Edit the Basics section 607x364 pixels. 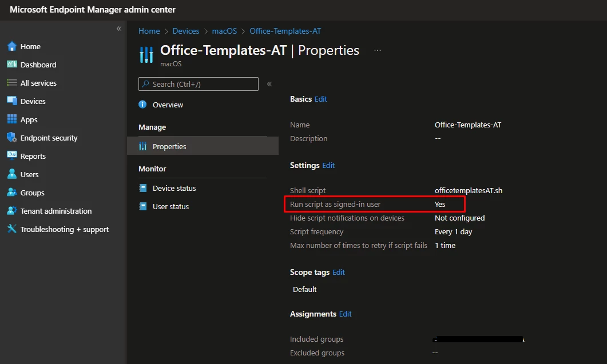(320, 99)
